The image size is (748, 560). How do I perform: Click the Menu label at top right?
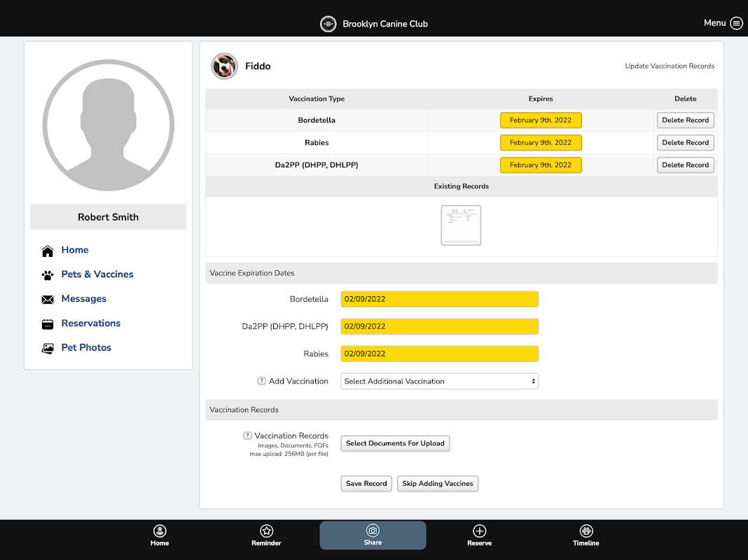click(714, 23)
